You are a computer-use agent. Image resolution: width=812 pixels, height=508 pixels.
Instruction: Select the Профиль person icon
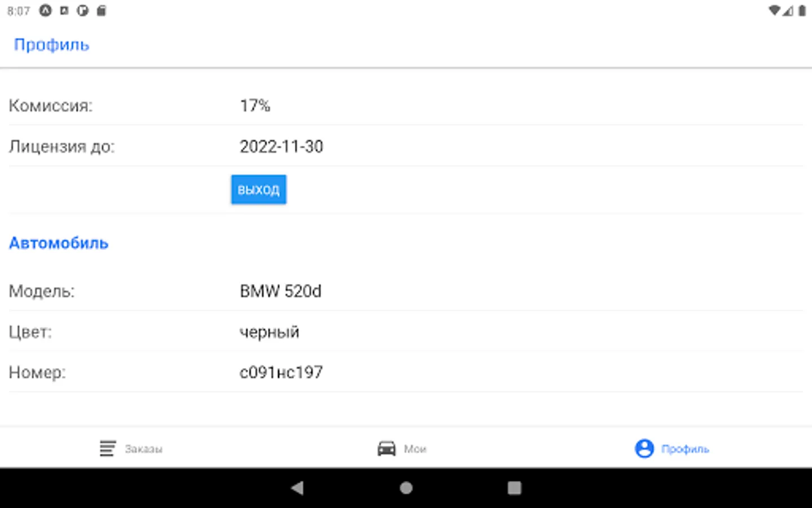coord(644,449)
